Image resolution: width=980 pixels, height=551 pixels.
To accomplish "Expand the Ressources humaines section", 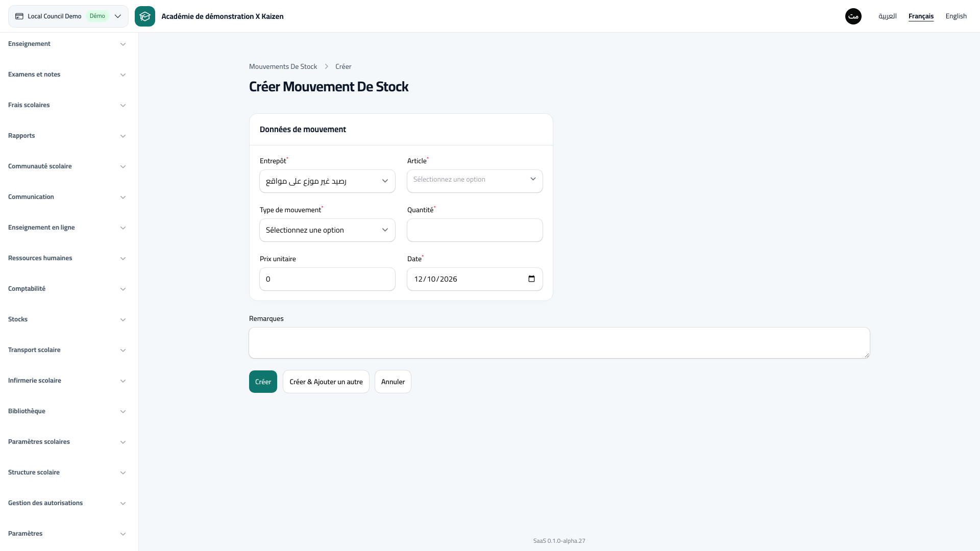I will click(67, 258).
